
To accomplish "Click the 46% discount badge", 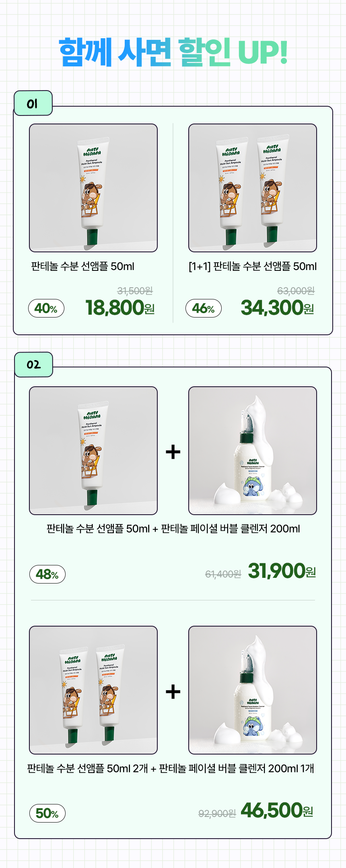I will point(204,308).
